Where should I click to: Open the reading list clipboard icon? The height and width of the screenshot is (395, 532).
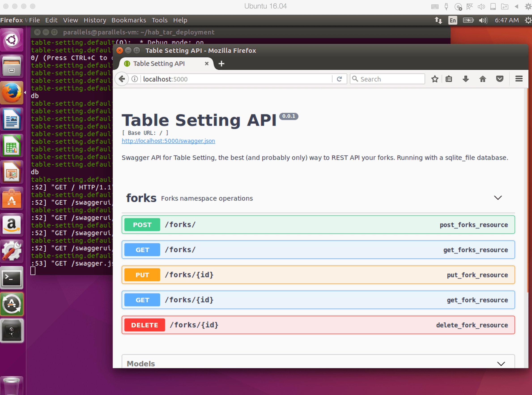click(x=449, y=79)
